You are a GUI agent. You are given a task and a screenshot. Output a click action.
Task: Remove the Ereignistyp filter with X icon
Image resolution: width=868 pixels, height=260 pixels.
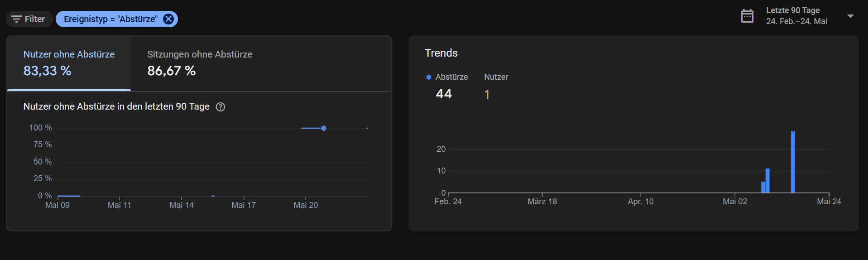[x=168, y=19]
